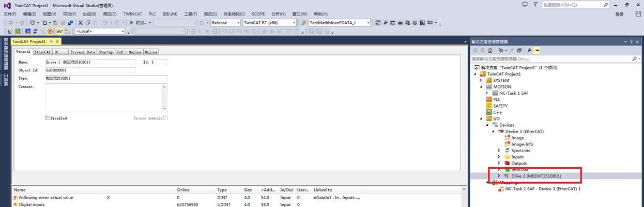Click the green Start debugging arrow
Image resolution: width=644 pixels, height=207 pixels.
131,23
